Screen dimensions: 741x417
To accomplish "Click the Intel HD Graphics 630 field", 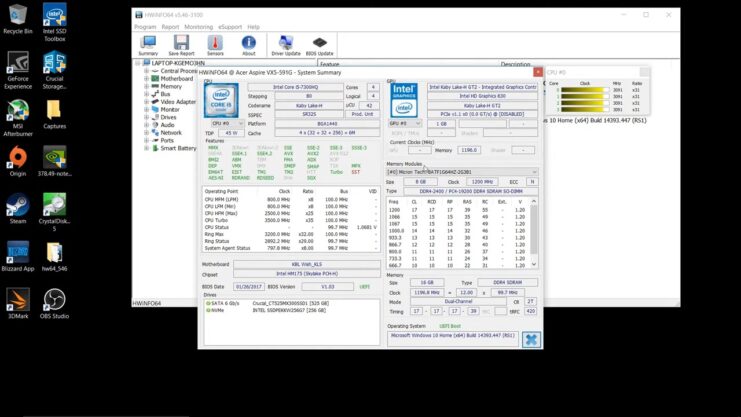I will pyautogui.click(x=483, y=96).
